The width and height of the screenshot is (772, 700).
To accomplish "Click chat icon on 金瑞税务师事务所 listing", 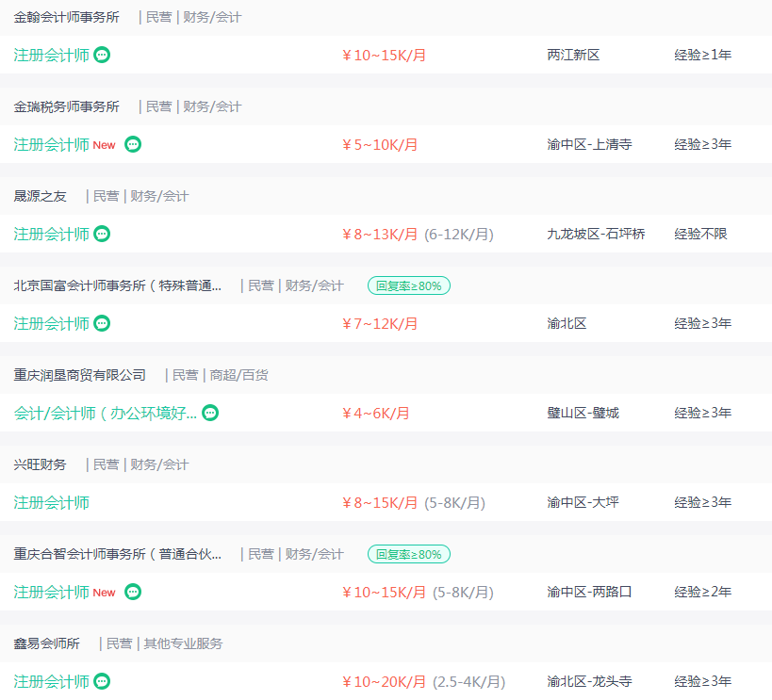I will pyautogui.click(x=133, y=144).
